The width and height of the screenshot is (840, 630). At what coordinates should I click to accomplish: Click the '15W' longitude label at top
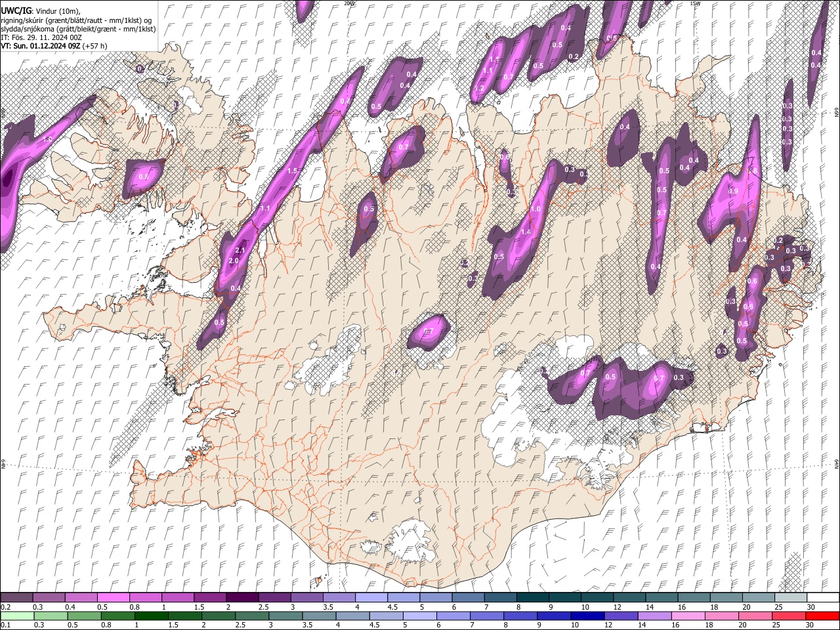(x=695, y=3)
